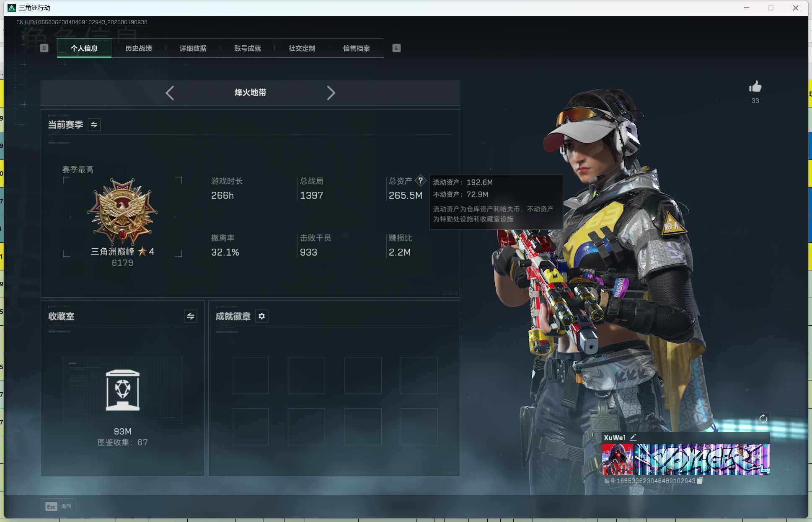Switch to the 个人信息 tab
This screenshot has height=522, width=812.
pos(84,48)
